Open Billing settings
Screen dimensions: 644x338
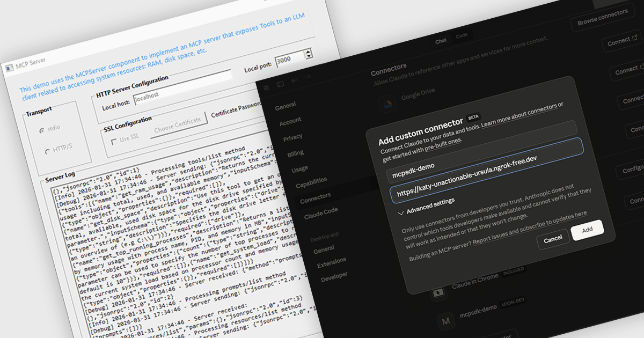(x=295, y=154)
